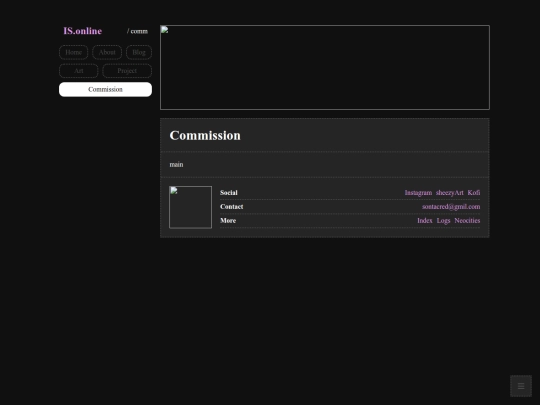Click the 'More' row label

[x=228, y=221]
